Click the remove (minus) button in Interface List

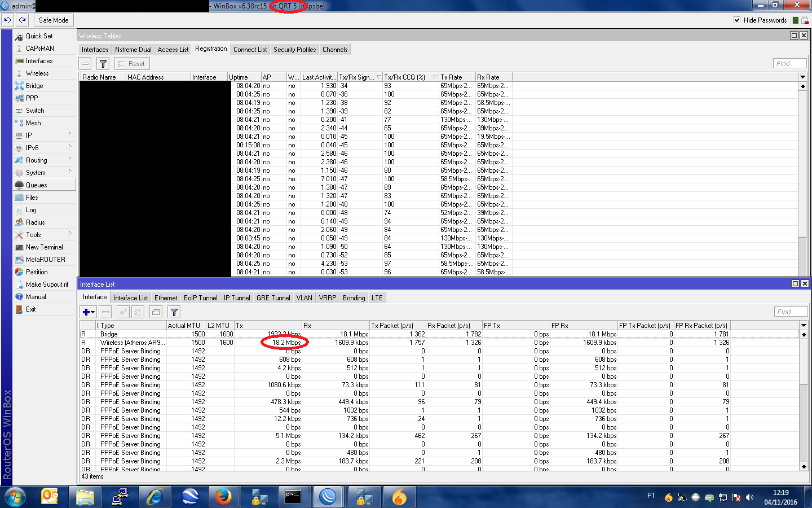pos(105,312)
